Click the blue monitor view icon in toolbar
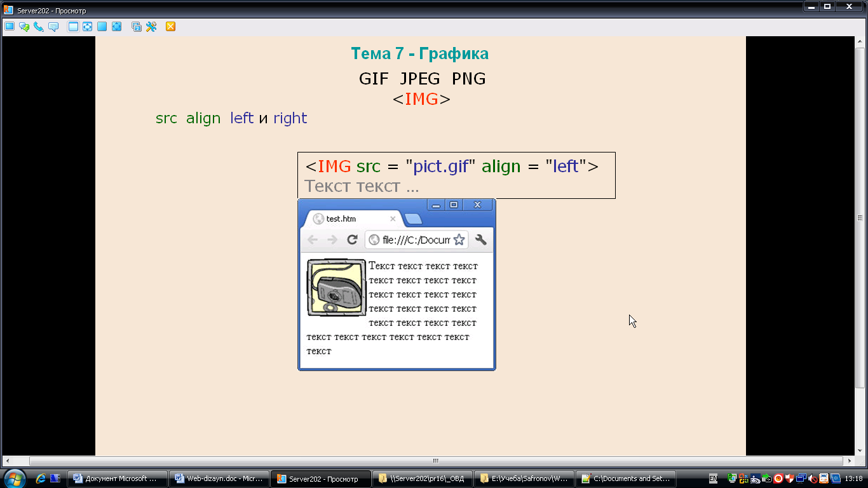The width and height of the screenshot is (868, 488). pyautogui.click(x=10, y=27)
